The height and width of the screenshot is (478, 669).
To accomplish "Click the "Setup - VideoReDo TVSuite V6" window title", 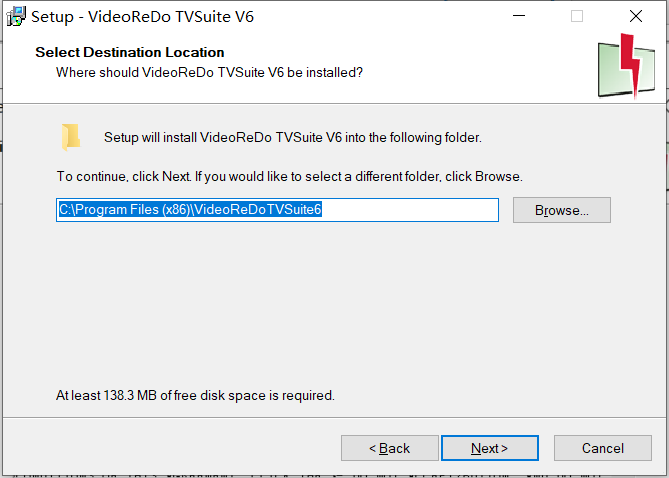I will 143,17.
